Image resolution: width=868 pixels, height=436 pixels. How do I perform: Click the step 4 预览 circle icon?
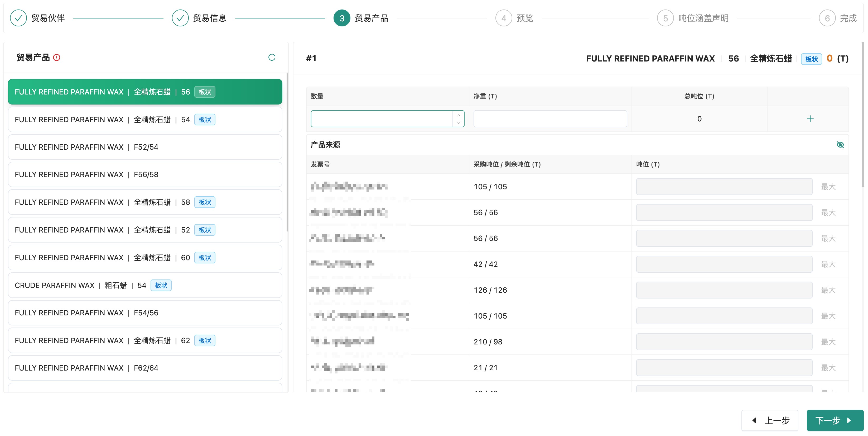[503, 18]
